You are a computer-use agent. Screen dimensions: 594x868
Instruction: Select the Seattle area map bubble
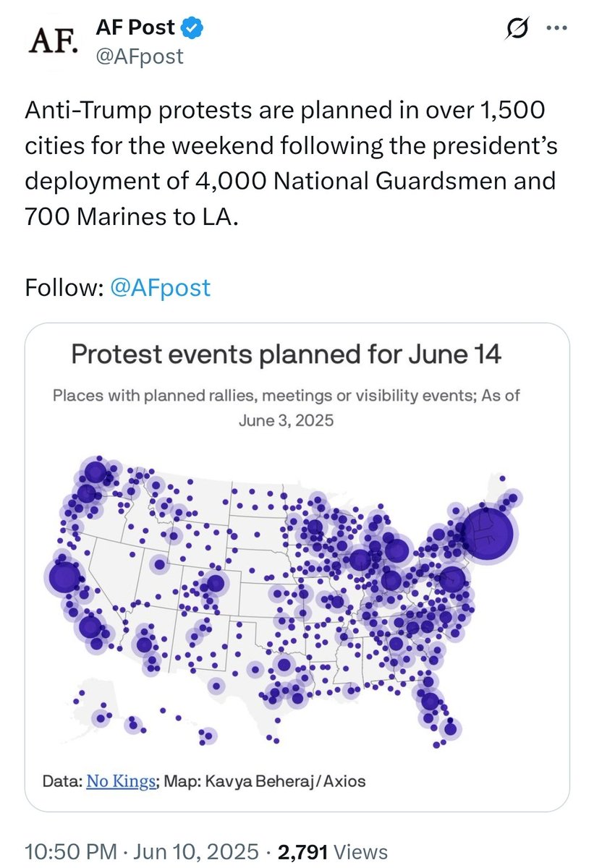coord(95,473)
